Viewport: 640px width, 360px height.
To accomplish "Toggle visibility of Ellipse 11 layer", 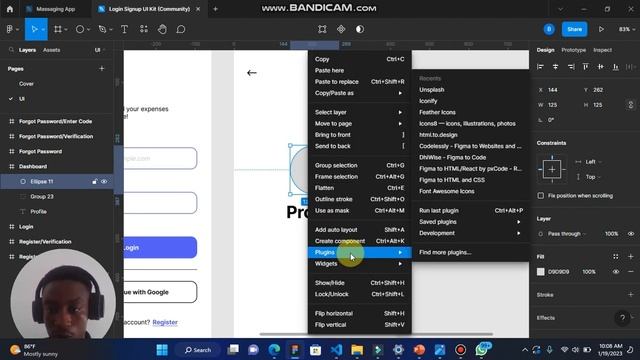I will 104,182.
